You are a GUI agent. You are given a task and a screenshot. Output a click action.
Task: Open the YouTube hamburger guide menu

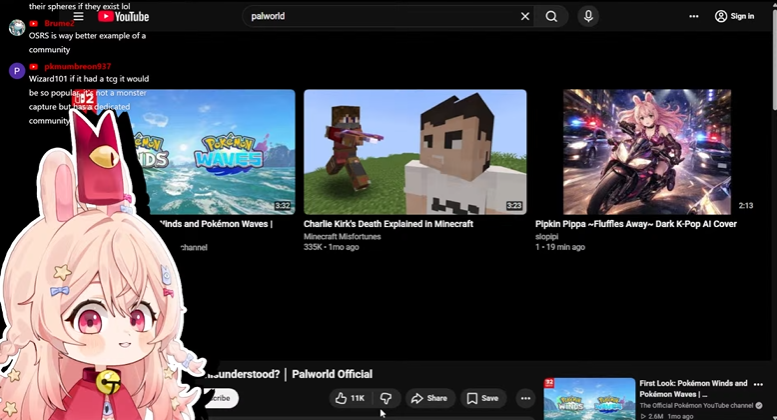coord(78,16)
